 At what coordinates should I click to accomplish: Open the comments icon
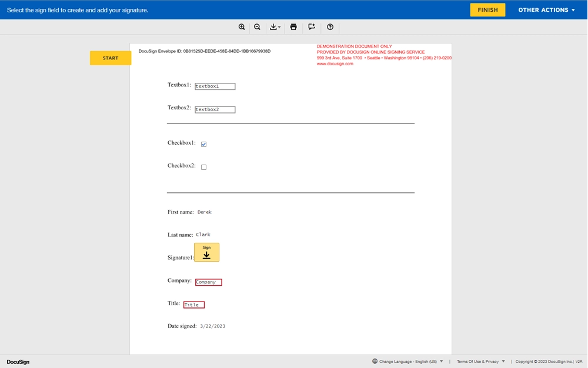click(312, 27)
